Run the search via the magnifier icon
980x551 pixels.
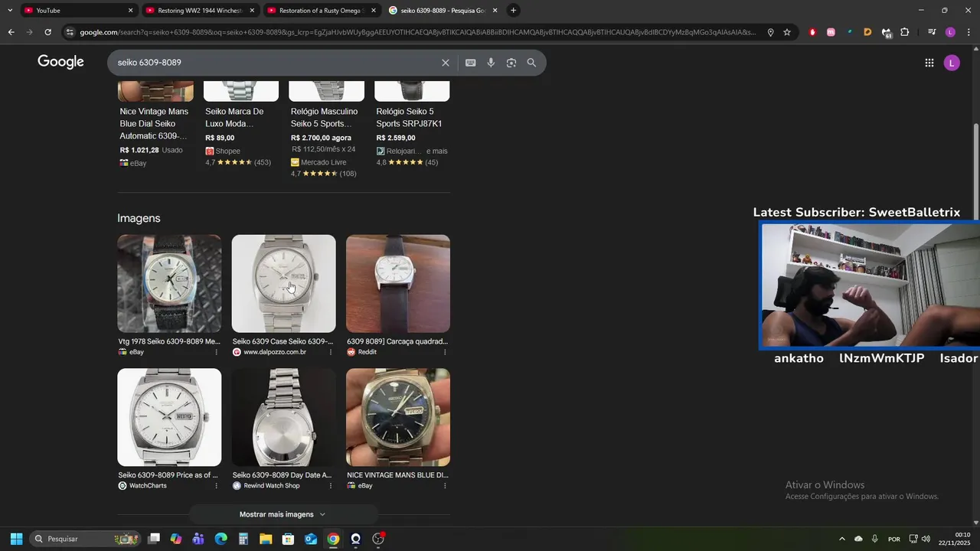[531, 63]
